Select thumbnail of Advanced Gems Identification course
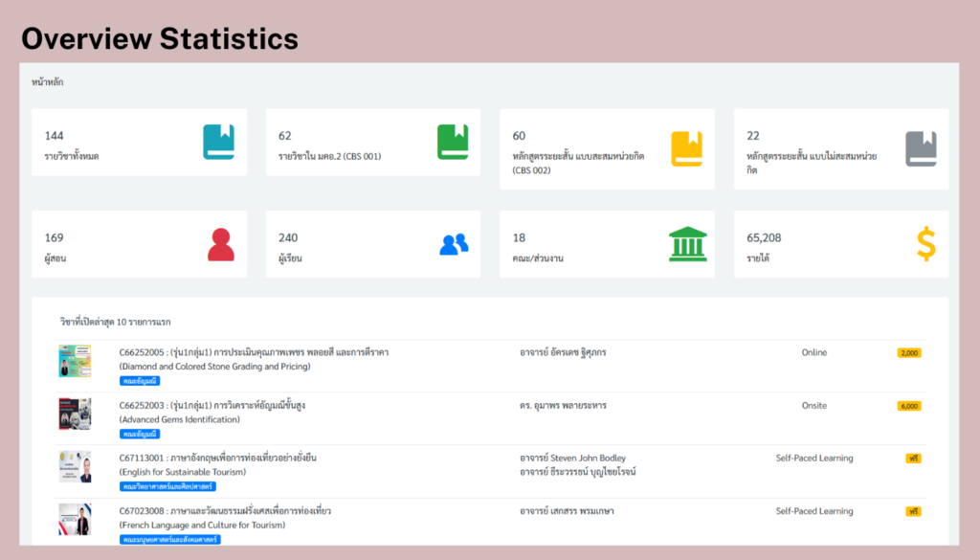 (x=75, y=414)
